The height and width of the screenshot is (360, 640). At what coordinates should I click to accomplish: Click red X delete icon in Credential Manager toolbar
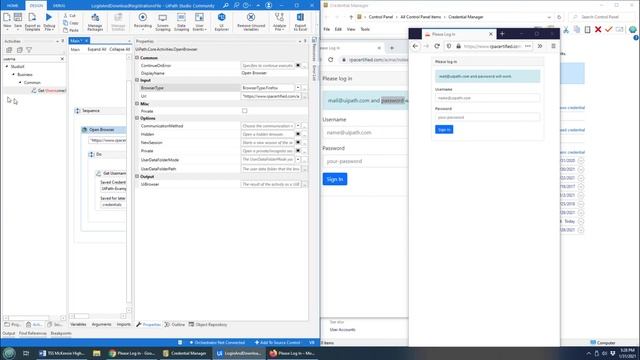598,29
